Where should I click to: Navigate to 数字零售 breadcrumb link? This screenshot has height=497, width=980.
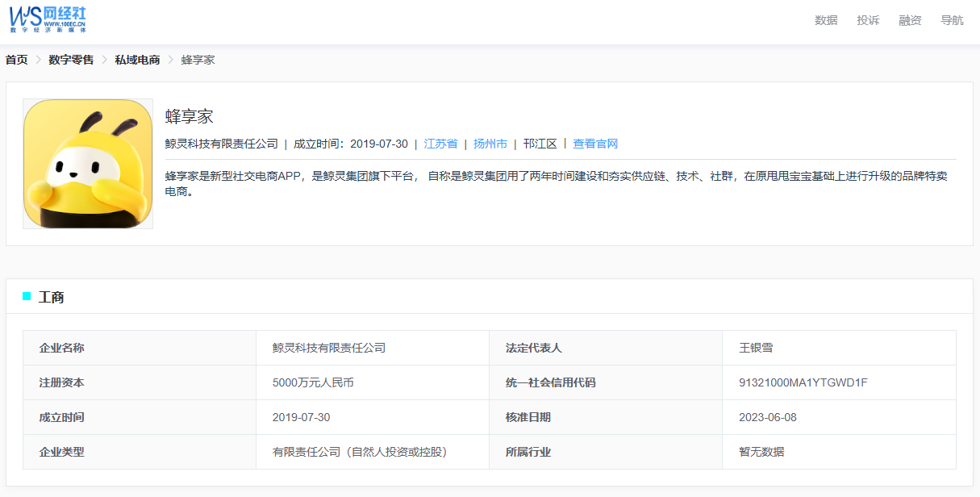71,60
